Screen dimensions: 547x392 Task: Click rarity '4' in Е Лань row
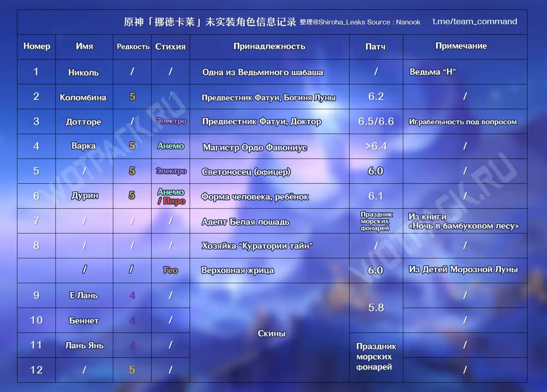[x=132, y=295]
